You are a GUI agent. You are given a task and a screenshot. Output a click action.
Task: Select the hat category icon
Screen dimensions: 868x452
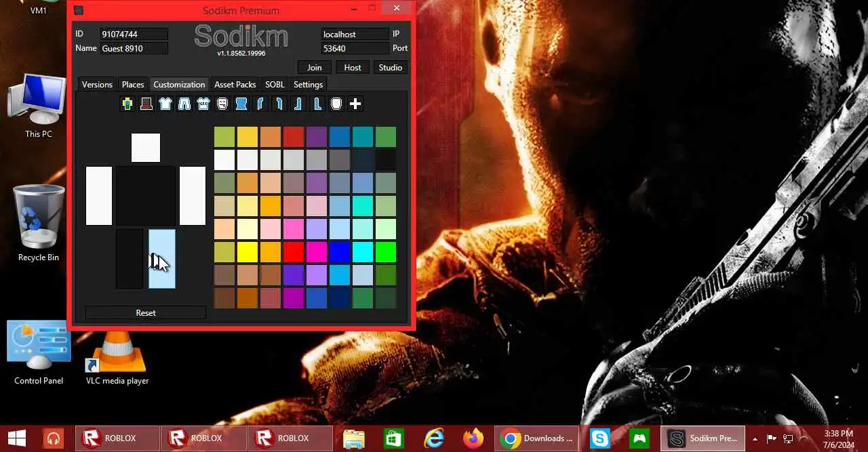pyautogui.click(x=146, y=104)
